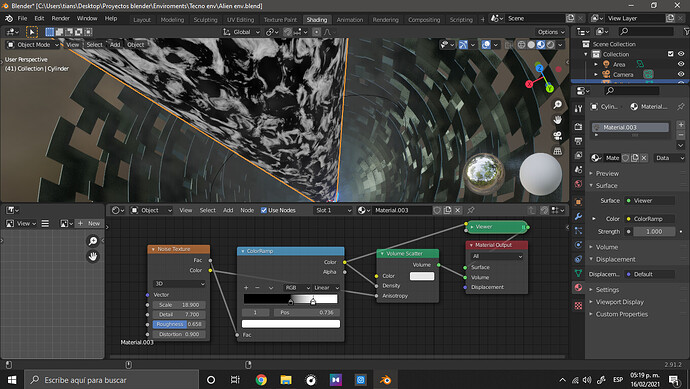Open the Noise Texture 3D dimensions dropdown

tap(180, 284)
